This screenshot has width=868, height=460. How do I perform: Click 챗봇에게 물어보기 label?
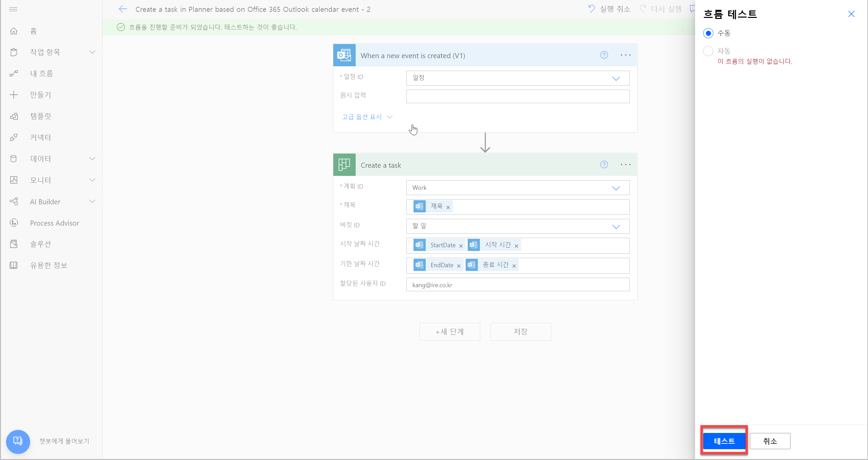64,441
